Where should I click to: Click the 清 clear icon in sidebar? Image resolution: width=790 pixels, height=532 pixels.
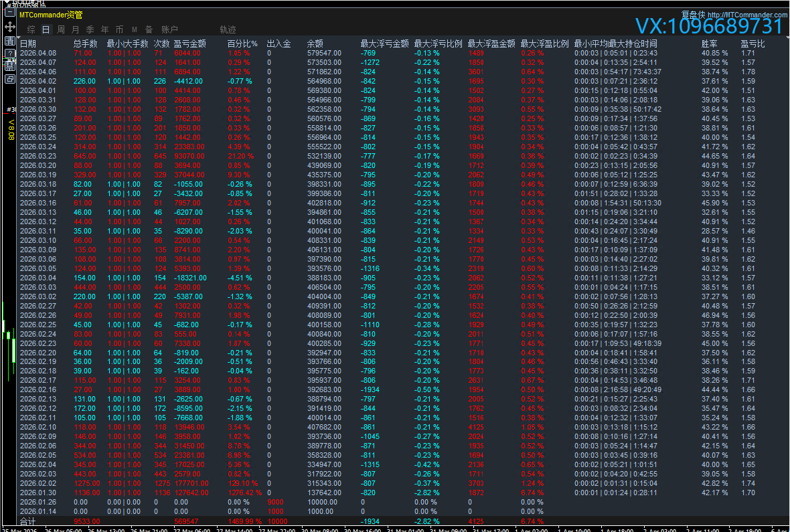10,40
